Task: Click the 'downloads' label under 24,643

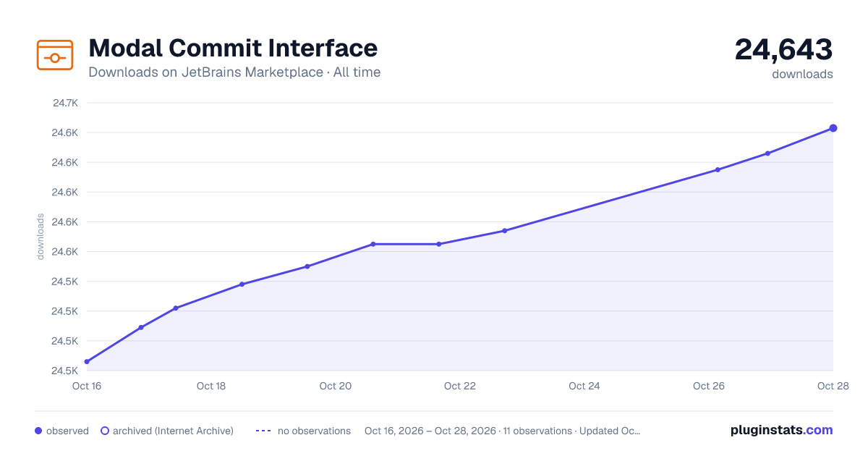Action: pyautogui.click(x=802, y=74)
